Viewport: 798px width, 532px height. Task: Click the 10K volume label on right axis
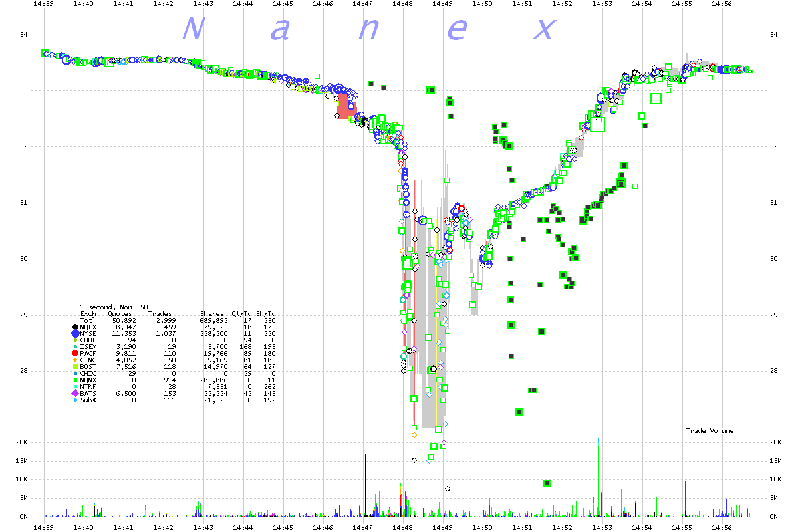pyautogui.click(x=775, y=479)
